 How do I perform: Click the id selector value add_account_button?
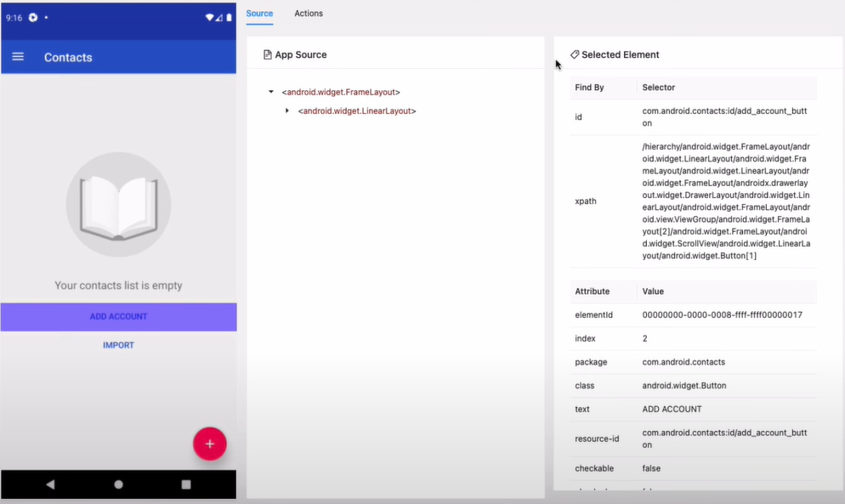pos(724,117)
